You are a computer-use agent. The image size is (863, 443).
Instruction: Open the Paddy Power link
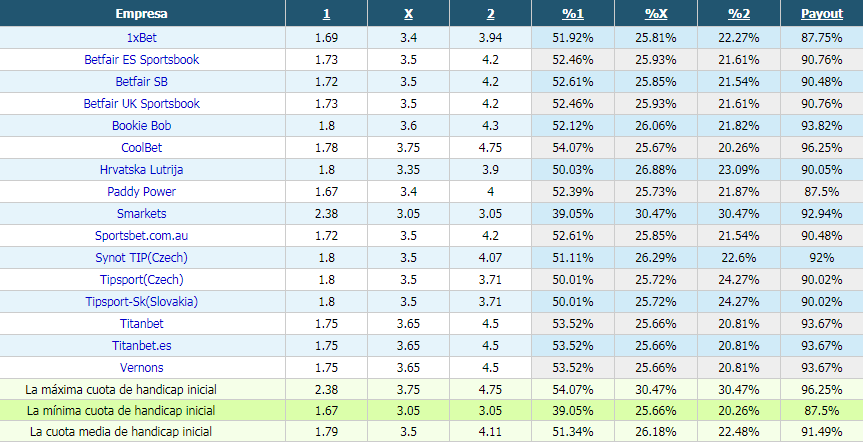[x=141, y=192]
